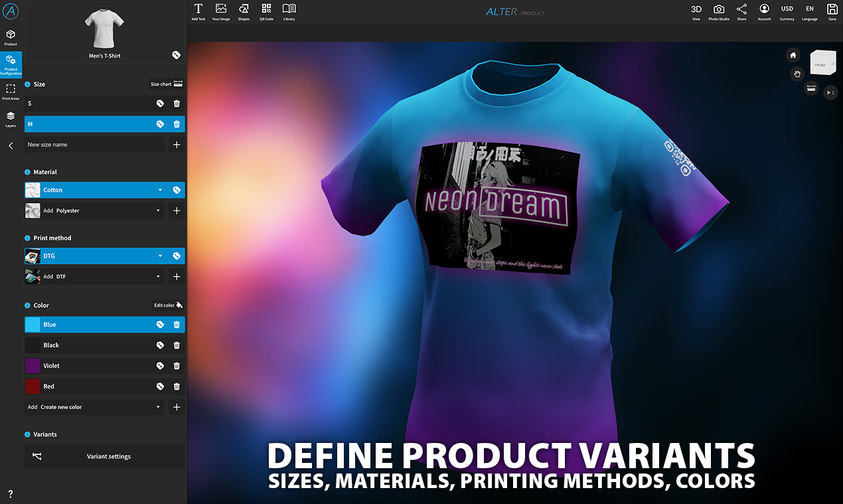Expand the Cotton material dropdown
This screenshot has width=843, height=504.
159,190
